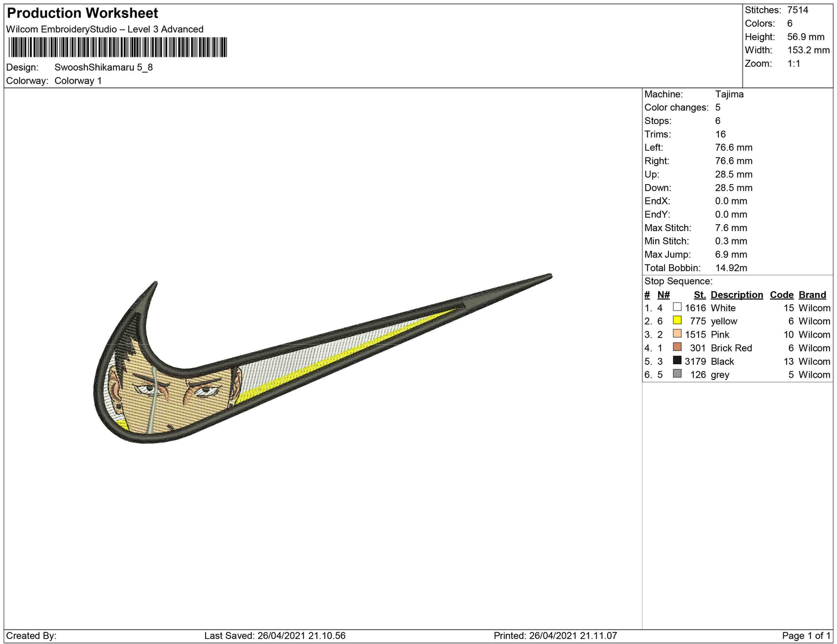Select the stitch count '7514'
837x644 pixels.
point(798,10)
